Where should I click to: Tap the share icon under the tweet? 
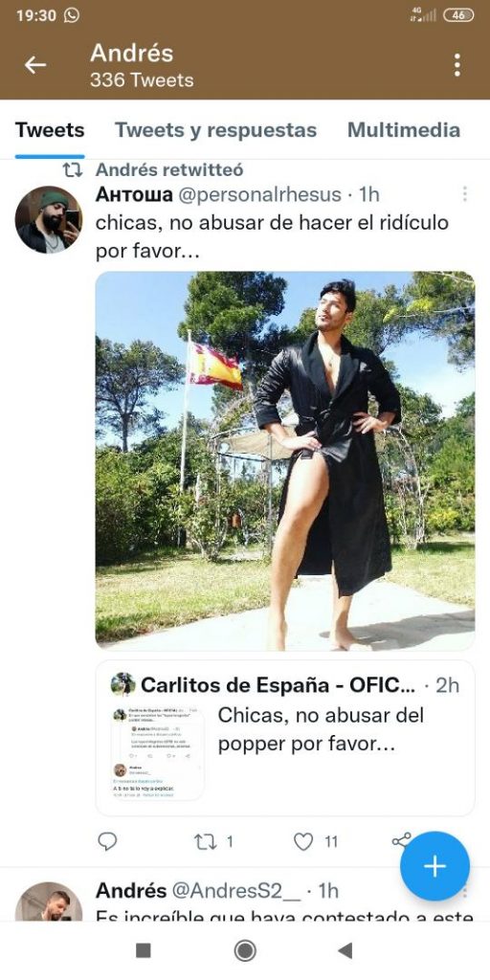[x=401, y=840]
